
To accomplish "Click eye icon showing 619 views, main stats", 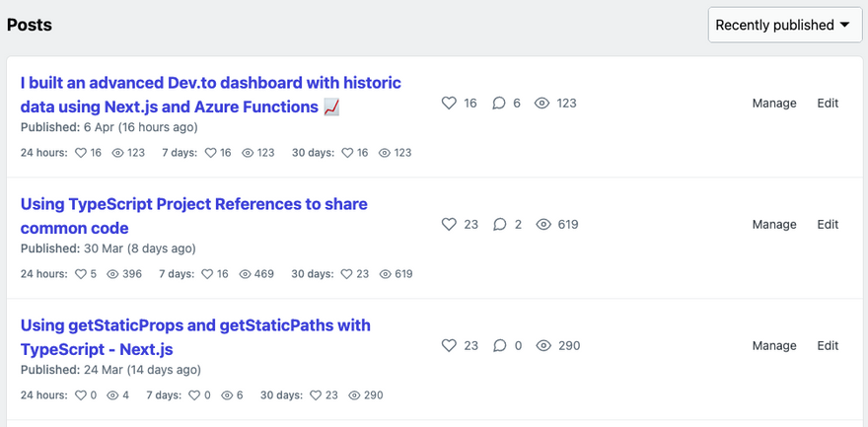I will click(x=543, y=224).
